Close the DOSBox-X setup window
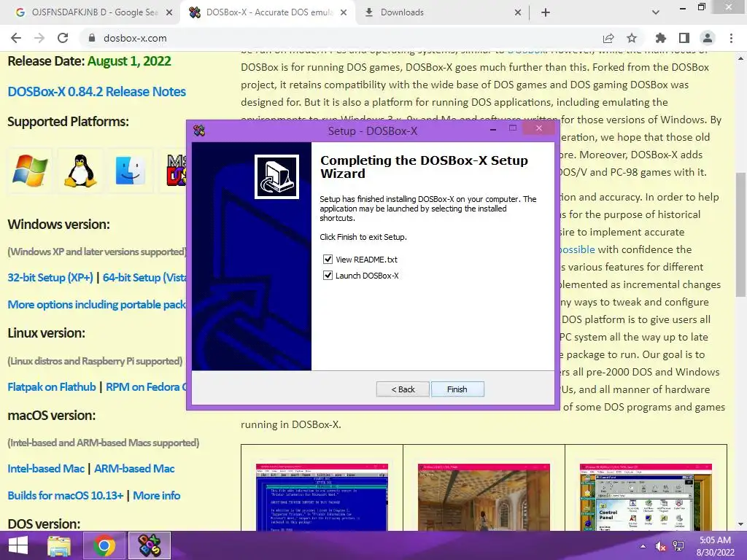The image size is (747, 560). (x=539, y=128)
